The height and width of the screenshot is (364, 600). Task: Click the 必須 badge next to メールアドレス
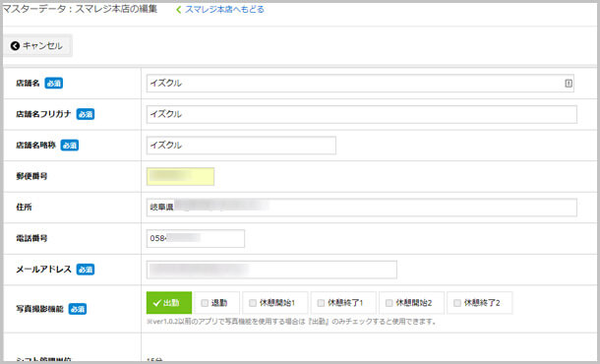pyautogui.click(x=86, y=270)
